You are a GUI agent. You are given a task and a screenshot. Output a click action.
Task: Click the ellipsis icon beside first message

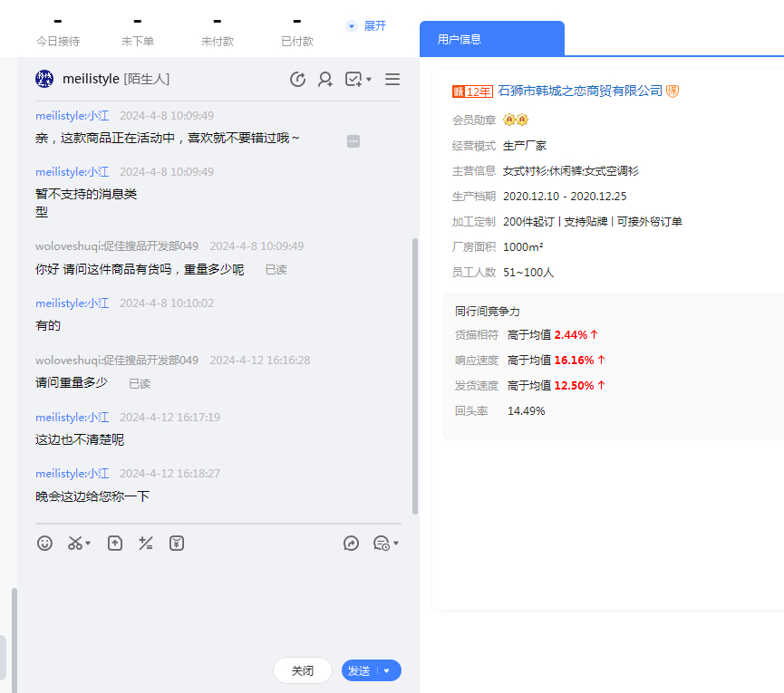point(353,141)
